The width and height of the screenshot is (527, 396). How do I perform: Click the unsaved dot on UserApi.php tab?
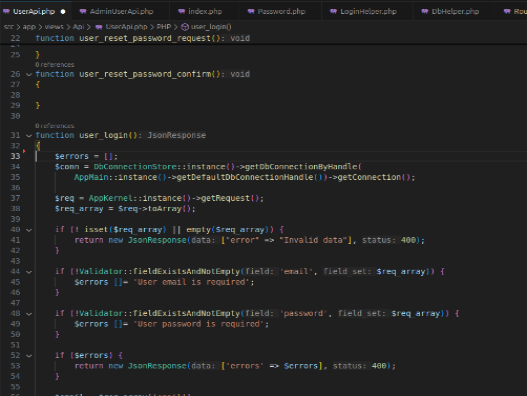click(63, 11)
